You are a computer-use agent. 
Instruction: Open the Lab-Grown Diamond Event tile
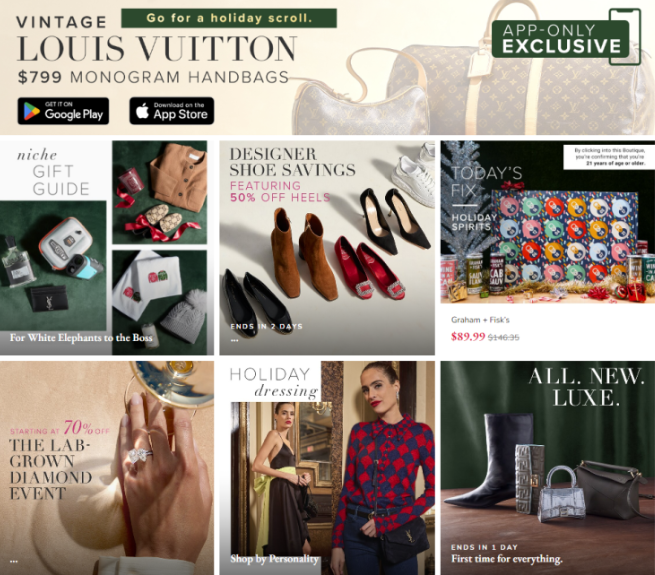pos(107,468)
